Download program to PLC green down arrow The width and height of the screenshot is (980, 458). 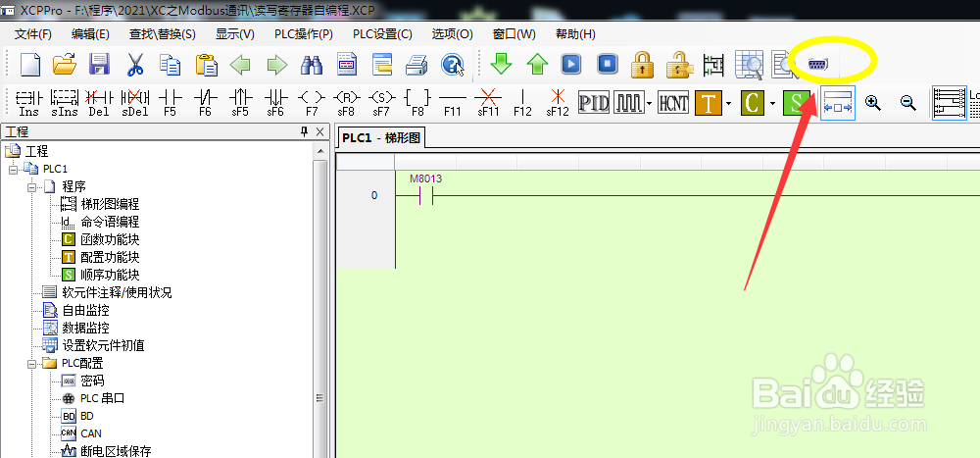click(x=501, y=64)
